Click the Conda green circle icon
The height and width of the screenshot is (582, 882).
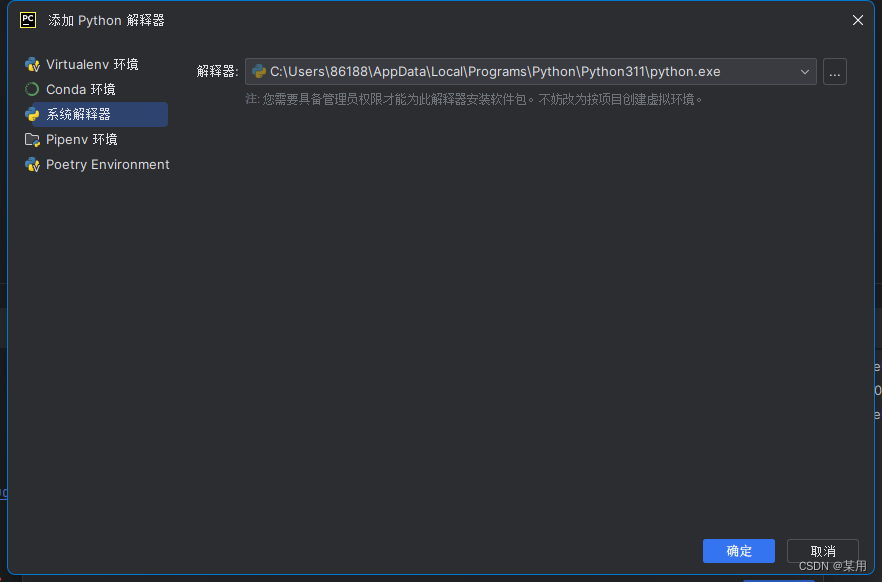click(32, 89)
